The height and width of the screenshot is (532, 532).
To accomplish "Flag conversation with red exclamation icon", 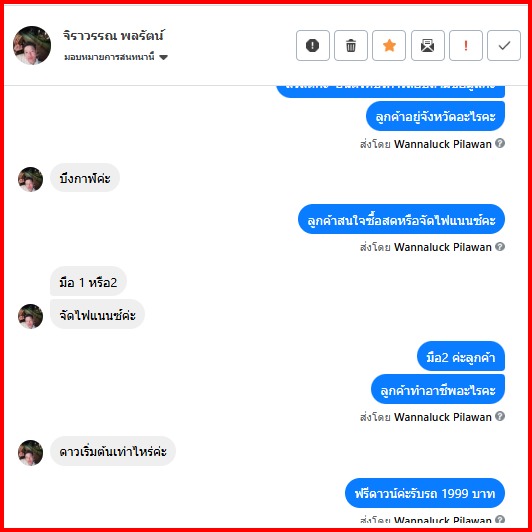I will point(466,45).
